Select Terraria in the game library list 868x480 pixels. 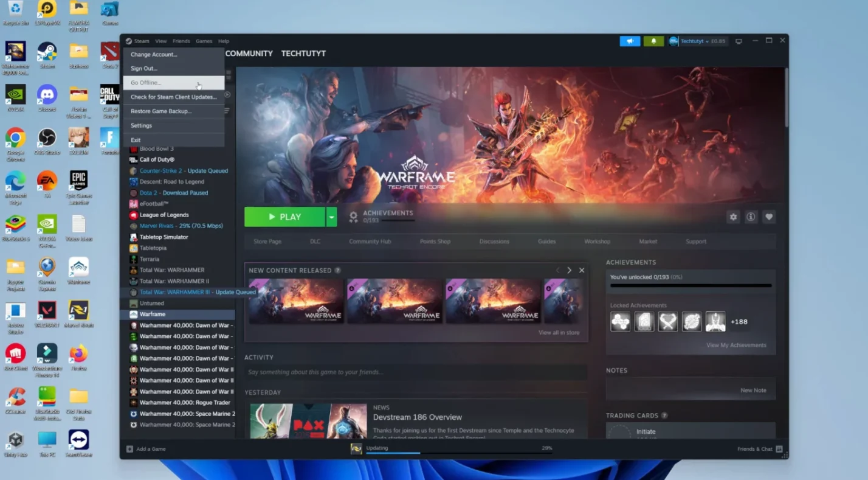pyautogui.click(x=150, y=259)
